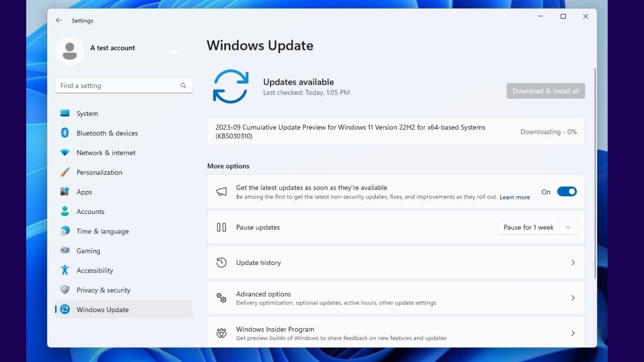644x362 pixels.
Task: Focus the Find a setting search field
Action: coord(123,86)
